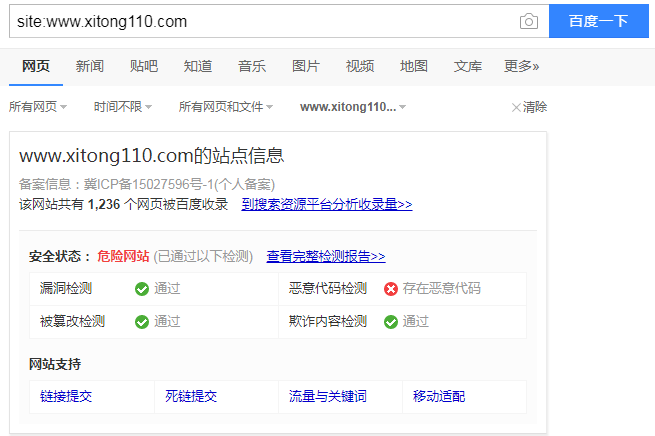Open the 查看完整检测报告>> link
This screenshot has width=655, height=436.
coord(326,256)
